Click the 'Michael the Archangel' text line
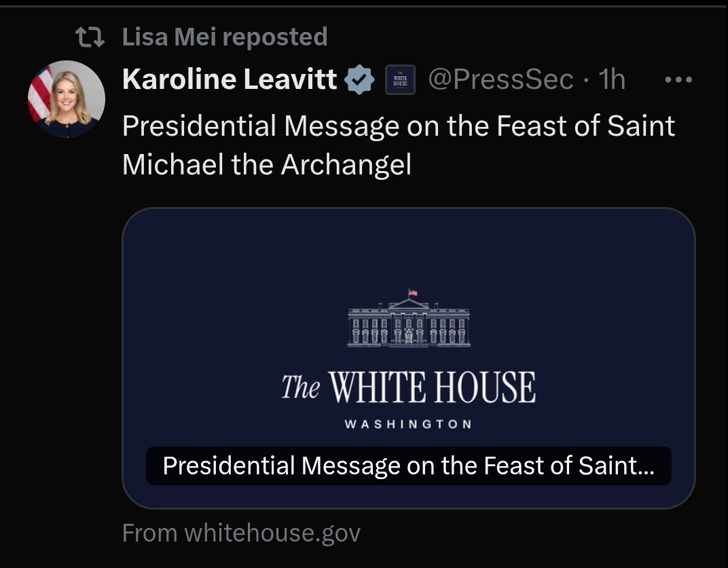Viewport: 728px width, 568px height. click(x=266, y=165)
